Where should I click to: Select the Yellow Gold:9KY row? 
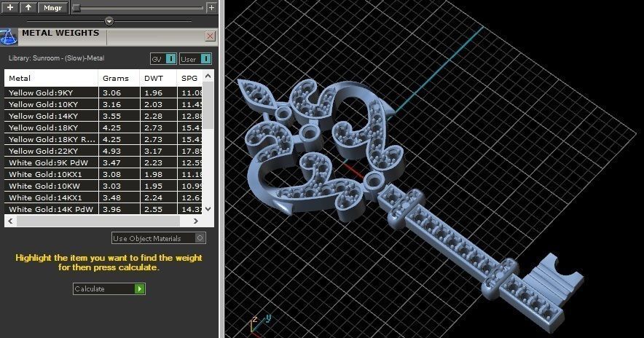coord(103,93)
